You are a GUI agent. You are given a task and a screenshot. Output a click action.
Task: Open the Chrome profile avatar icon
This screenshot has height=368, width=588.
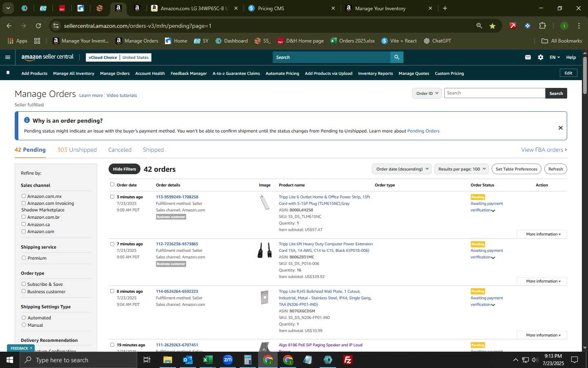pos(564,26)
